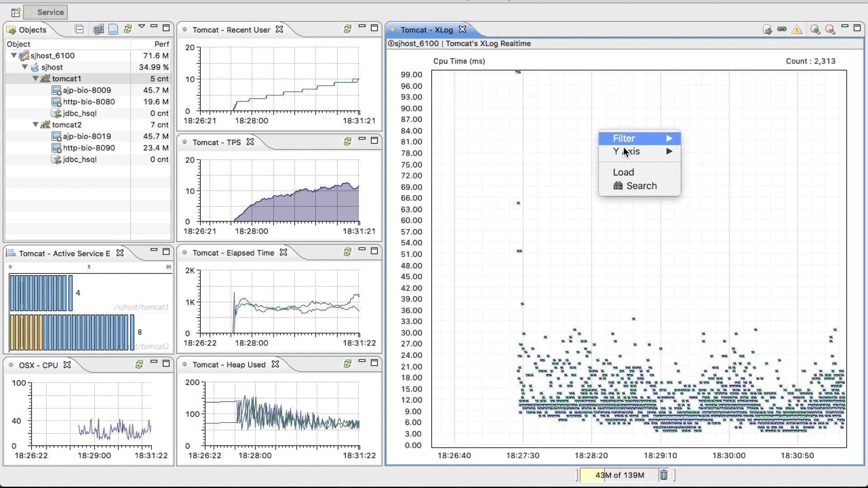Click the sjhost_6100 server icon
The width and height of the screenshot is (868, 488).
tap(24, 56)
